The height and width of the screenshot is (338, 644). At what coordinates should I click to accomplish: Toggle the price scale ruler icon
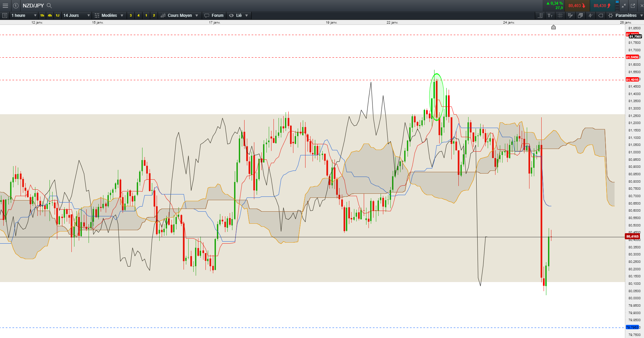(x=540, y=16)
